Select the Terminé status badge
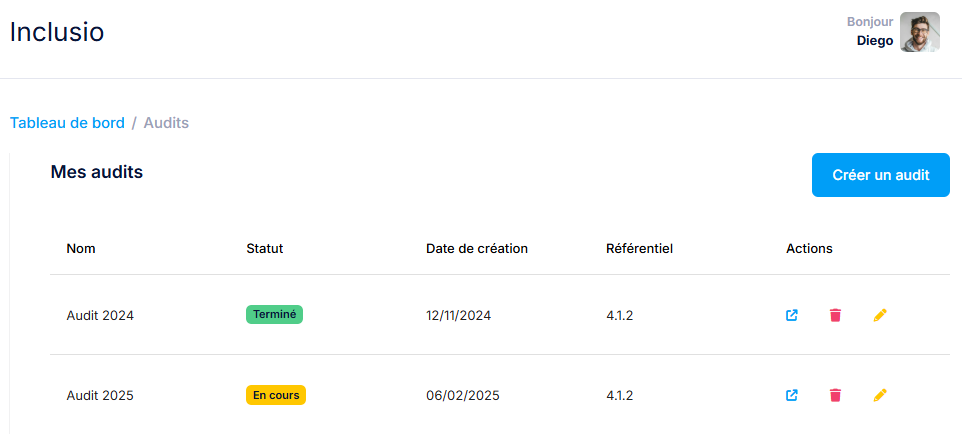This screenshot has width=962, height=434. [x=274, y=314]
